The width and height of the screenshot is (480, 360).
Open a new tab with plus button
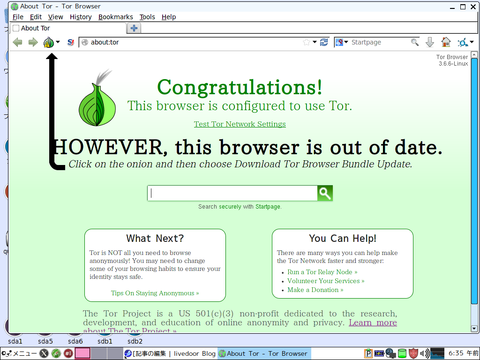coord(134,28)
